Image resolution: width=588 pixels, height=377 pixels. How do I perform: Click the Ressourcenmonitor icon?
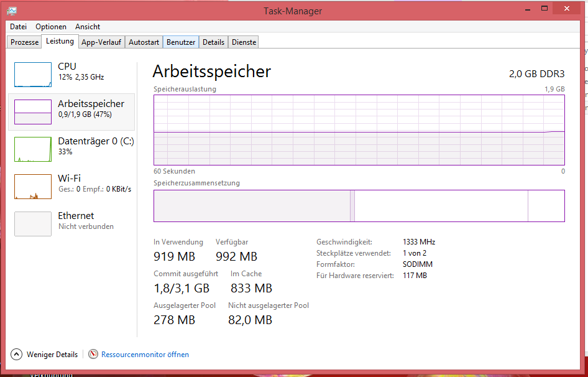[93, 355]
